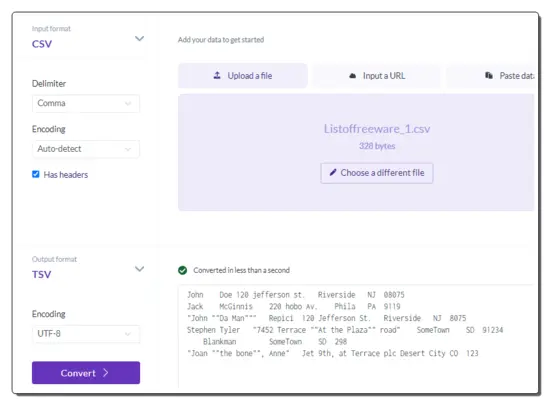This screenshot has width=550, height=405.
Task: Open the UTF-8 output encoding dropdown
Action: point(86,334)
